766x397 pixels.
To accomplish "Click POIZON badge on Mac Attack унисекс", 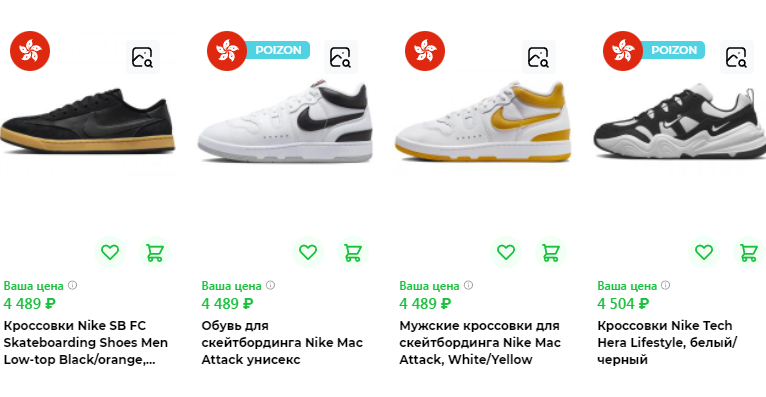I will point(278,50).
